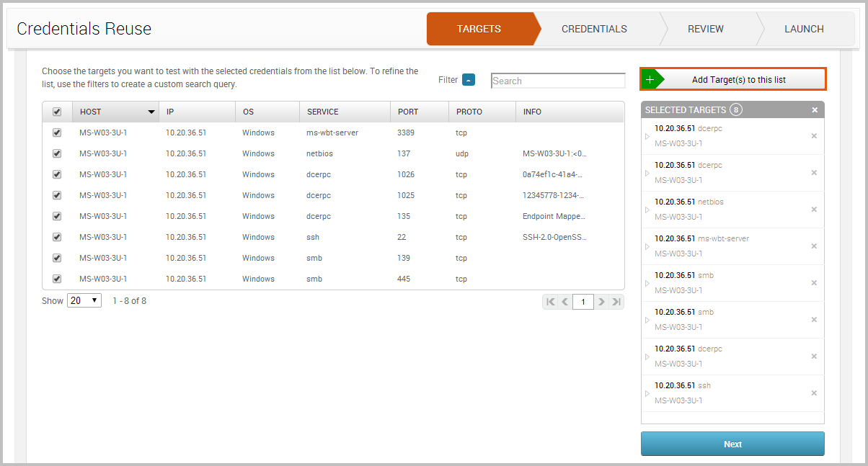
Task: Remove the ms-wbt-server entry from selected targets
Action: pyautogui.click(x=814, y=246)
